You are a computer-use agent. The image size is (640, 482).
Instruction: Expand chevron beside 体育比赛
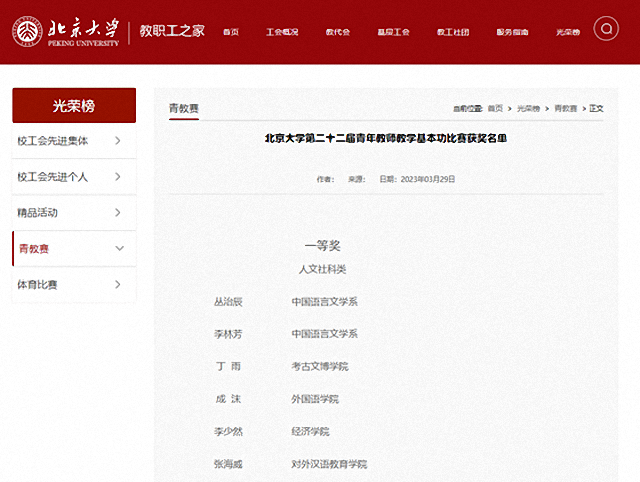point(118,285)
